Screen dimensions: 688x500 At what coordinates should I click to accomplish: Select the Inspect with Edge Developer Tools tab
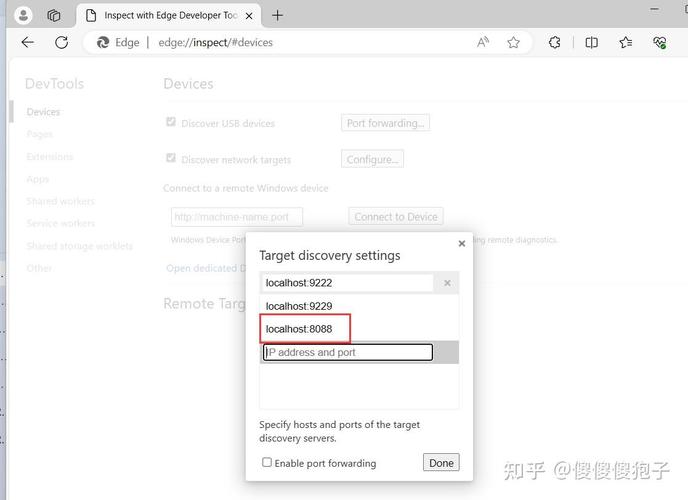(x=168, y=16)
